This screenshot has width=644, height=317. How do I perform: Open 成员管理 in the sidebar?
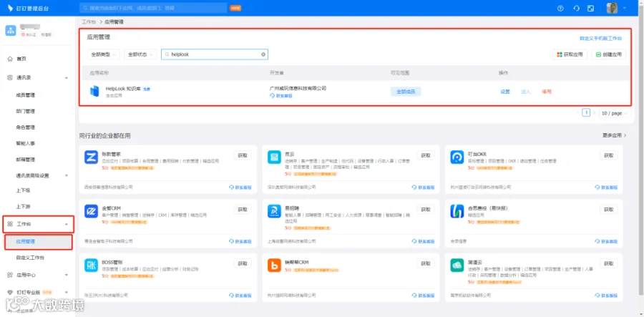(26, 95)
